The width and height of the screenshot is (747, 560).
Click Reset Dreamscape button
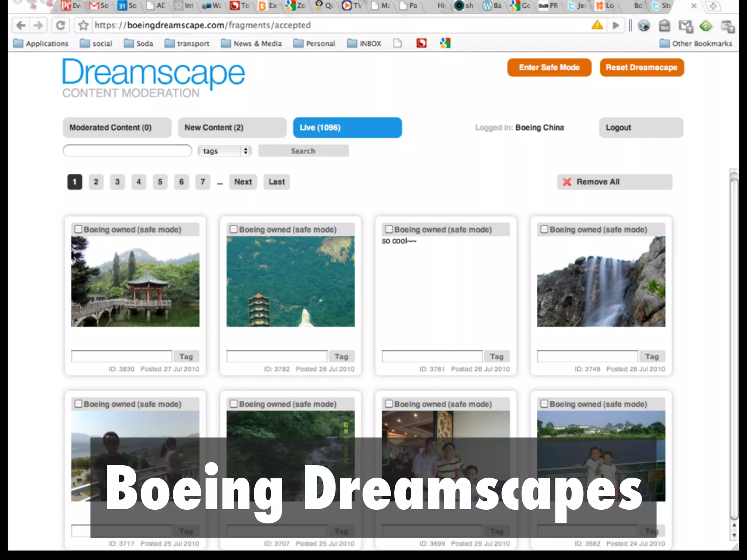(x=642, y=67)
